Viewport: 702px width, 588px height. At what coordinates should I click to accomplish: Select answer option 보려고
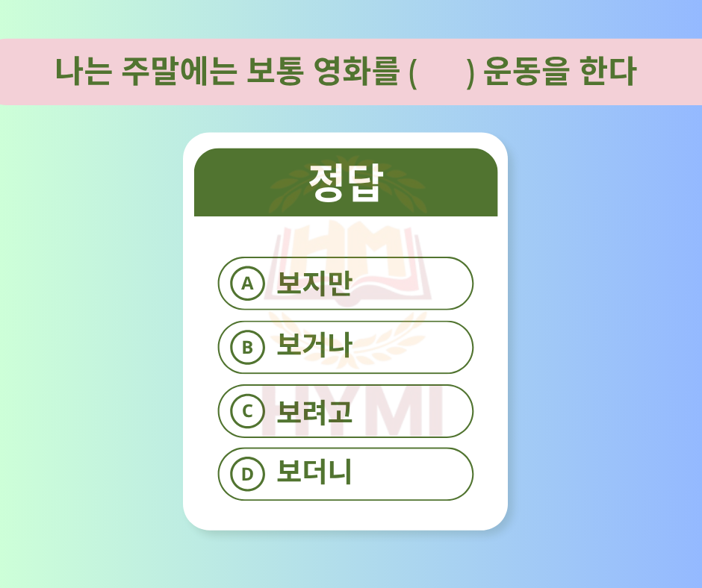(x=346, y=411)
